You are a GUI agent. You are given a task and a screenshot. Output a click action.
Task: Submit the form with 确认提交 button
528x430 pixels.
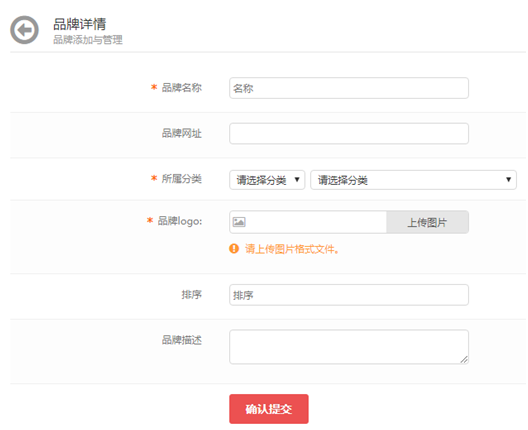tap(269, 409)
